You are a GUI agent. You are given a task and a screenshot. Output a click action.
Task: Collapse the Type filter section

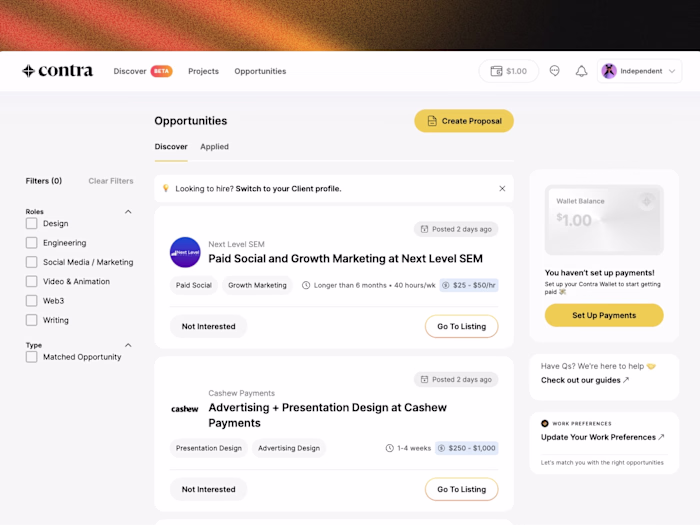[x=128, y=345]
